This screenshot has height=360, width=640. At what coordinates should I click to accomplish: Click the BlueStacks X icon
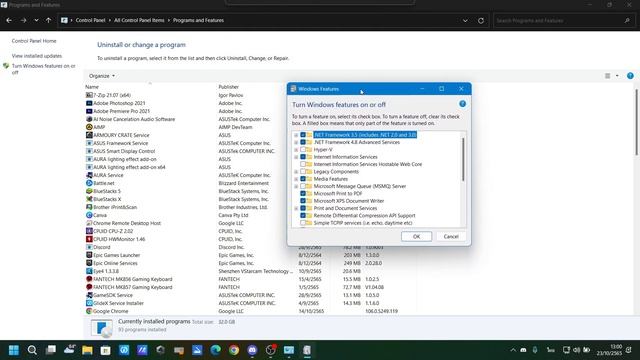89,199
